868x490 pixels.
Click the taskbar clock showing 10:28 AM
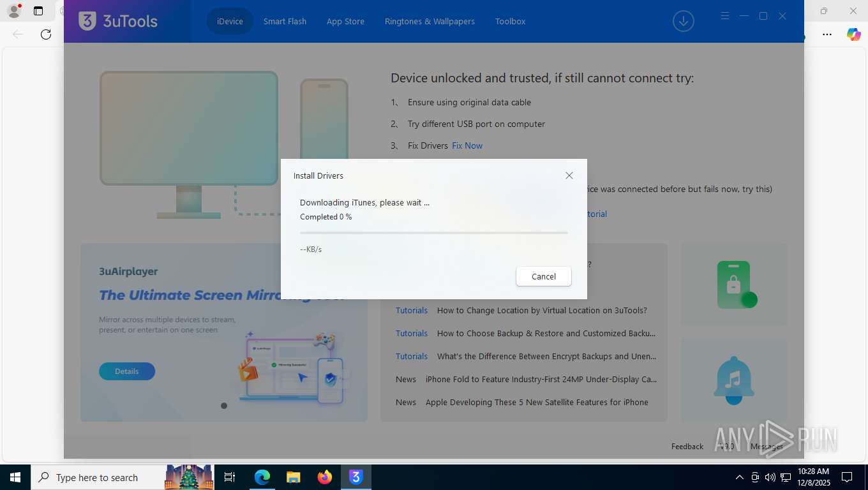[x=813, y=477]
